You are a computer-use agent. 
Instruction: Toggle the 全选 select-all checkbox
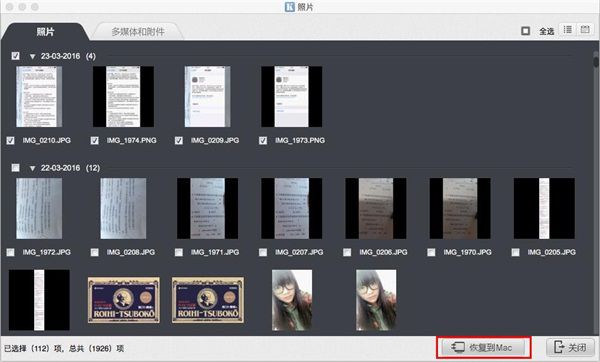[x=525, y=31]
